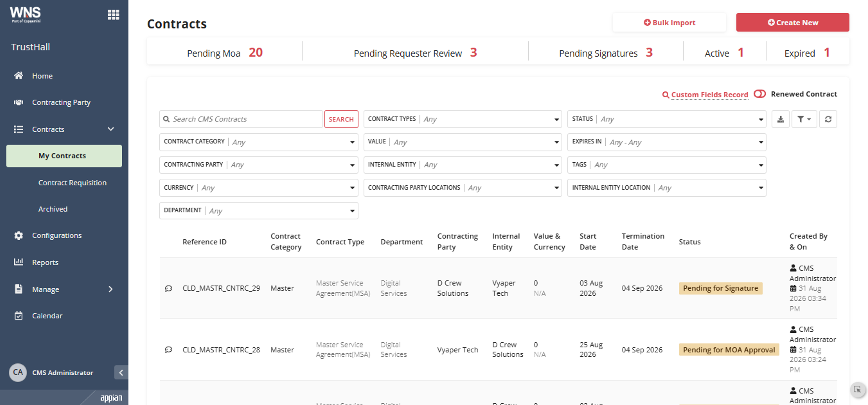Open the Expires In dropdown
Screen dimensions: 868x405
pos(667,142)
